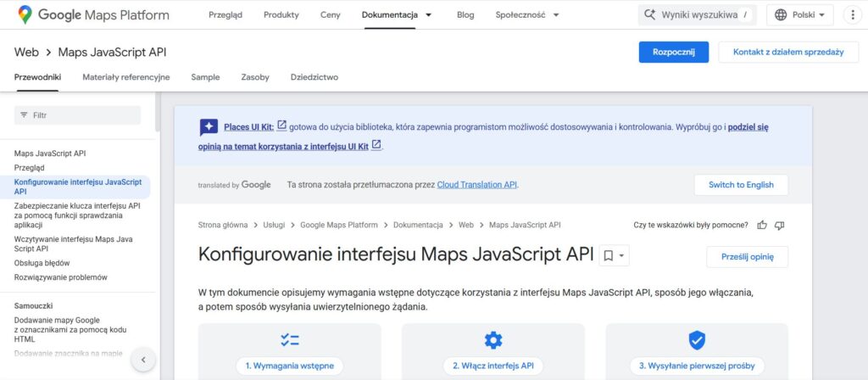Click the Samouczki section heading
The height and width of the screenshot is (380, 868).
click(34, 305)
